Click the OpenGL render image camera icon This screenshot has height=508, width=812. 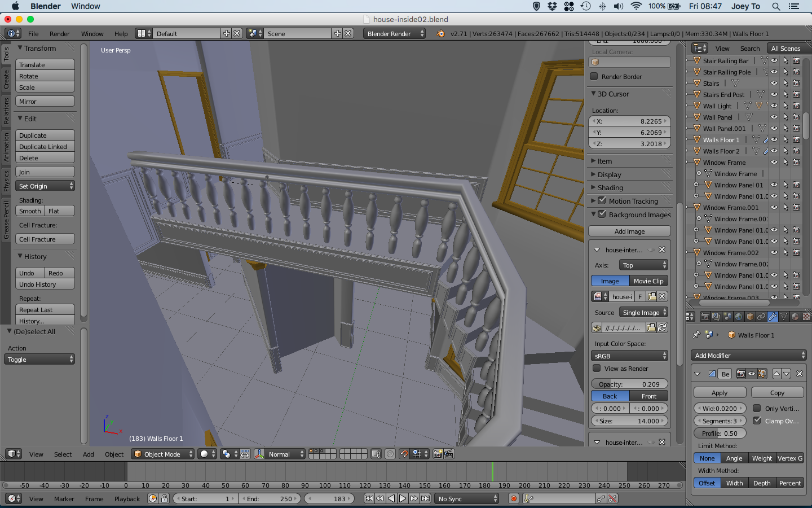[x=438, y=454]
